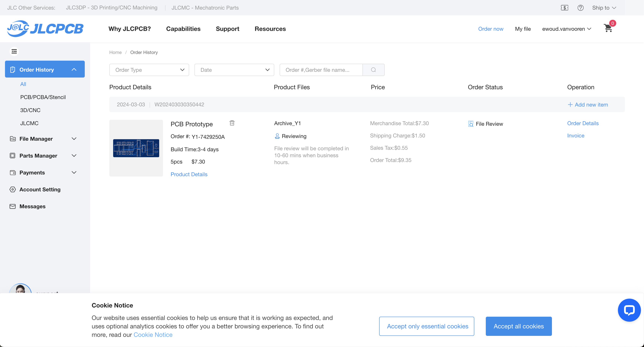Delete PCB Prototype with trash icon
The height and width of the screenshot is (347, 644).
tap(232, 123)
